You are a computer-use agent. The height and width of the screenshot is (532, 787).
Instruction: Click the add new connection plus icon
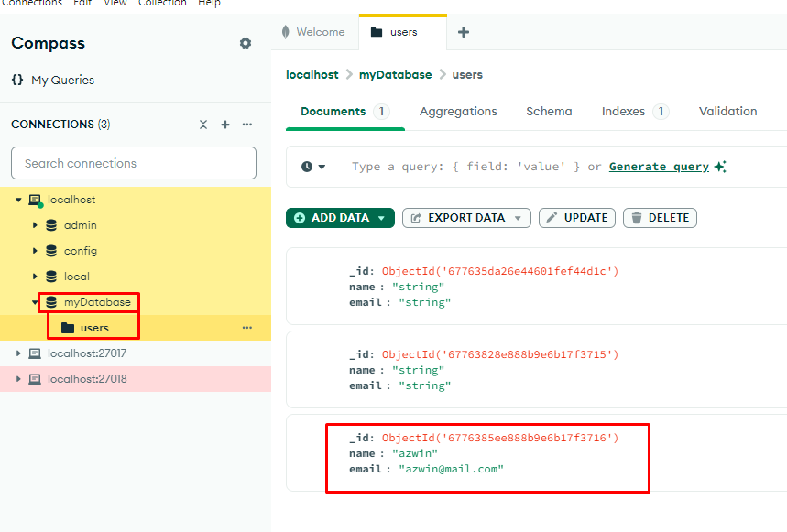(225, 125)
